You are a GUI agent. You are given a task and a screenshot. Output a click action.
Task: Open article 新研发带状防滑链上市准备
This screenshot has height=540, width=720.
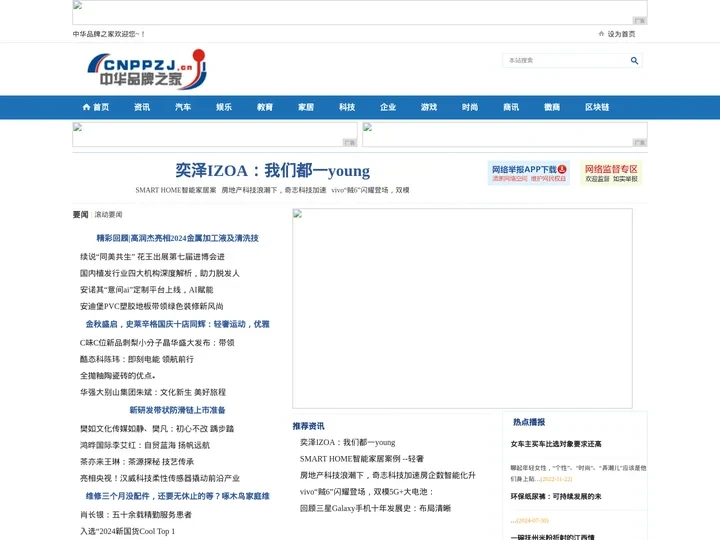click(177, 410)
